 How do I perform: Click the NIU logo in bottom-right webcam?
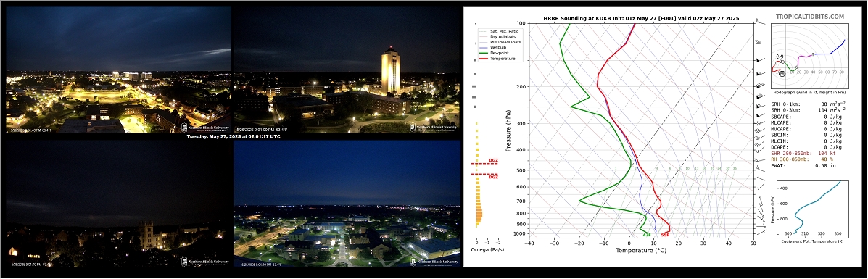[x=435, y=262]
